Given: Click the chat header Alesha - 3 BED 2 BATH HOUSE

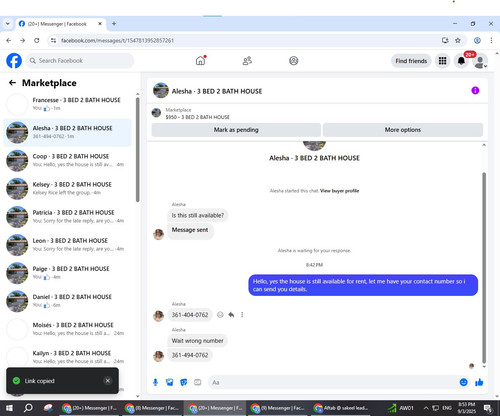Looking at the screenshot, I should [217, 91].
